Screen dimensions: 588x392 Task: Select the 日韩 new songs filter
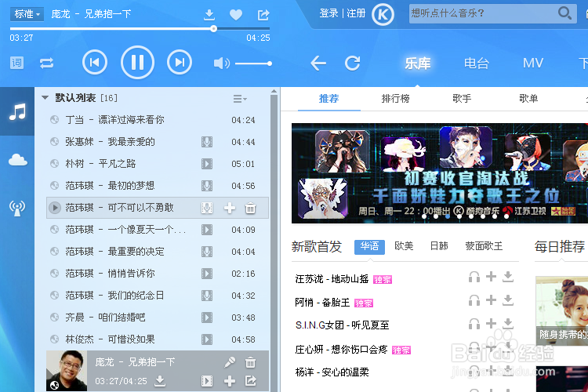(439, 246)
